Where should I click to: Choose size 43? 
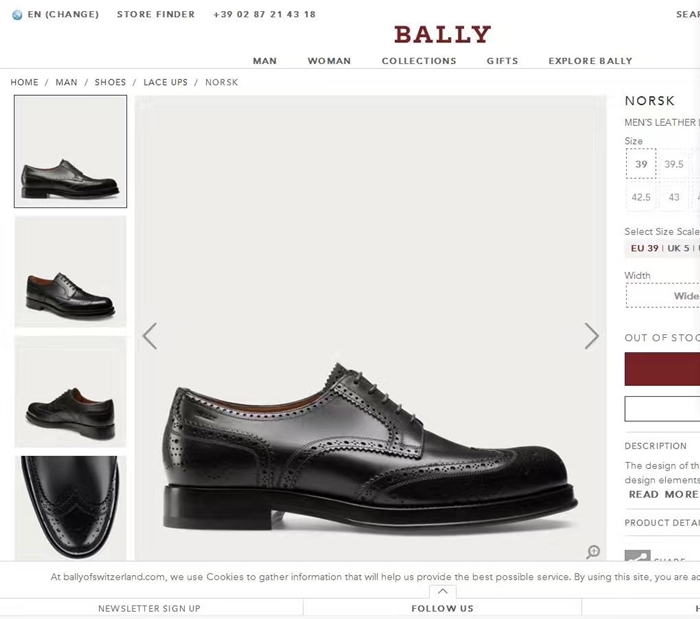click(674, 197)
